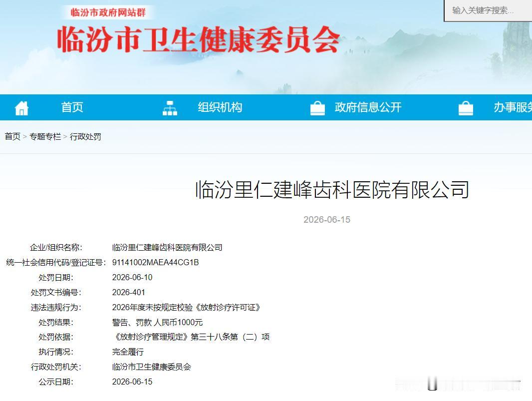The width and height of the screenshot is (532, 401).
Task: Click the 处罚结果 label
Action: 56,322
